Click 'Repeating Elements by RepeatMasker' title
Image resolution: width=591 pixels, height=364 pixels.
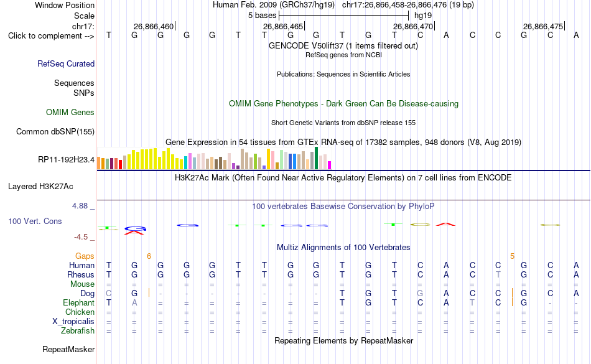(x=343, y=340)
